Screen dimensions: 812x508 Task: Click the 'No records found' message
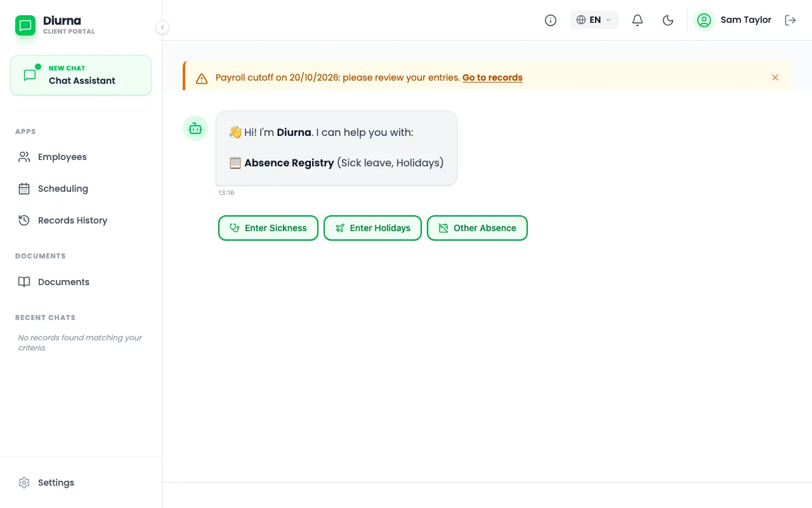coord(80,343)
